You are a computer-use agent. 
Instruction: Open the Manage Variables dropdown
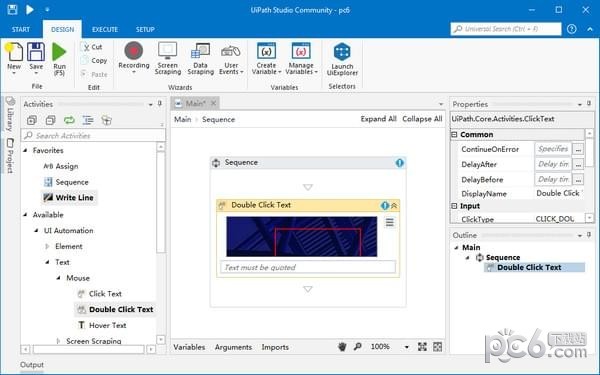pos(301,58)
